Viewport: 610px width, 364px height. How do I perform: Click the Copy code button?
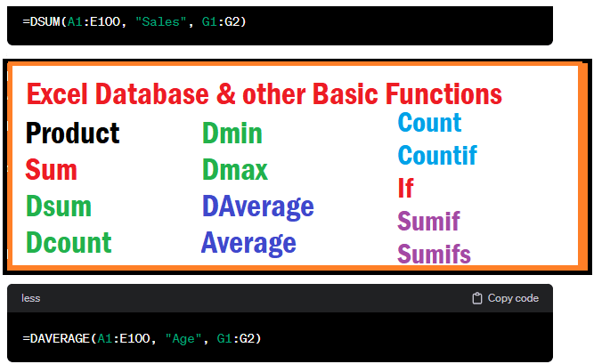pyautogui.click(x=505, y=298)
